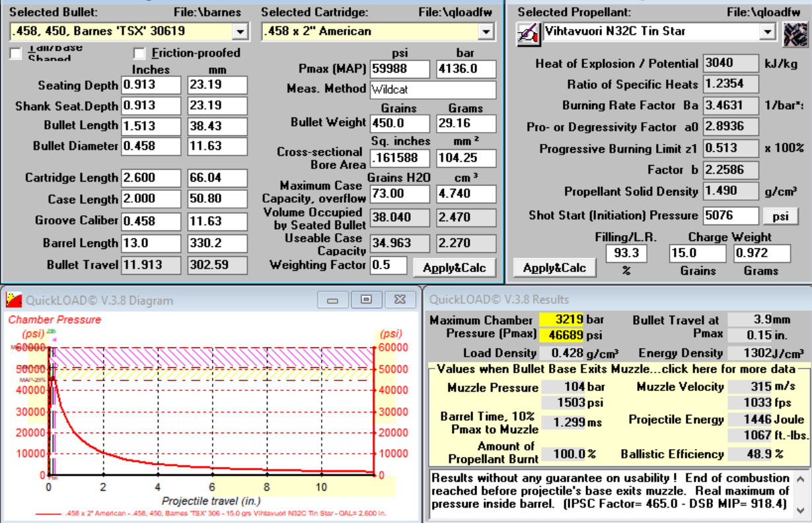Click the Heat of Explosion value 3040
812x523 pixels.
[731, 63]
